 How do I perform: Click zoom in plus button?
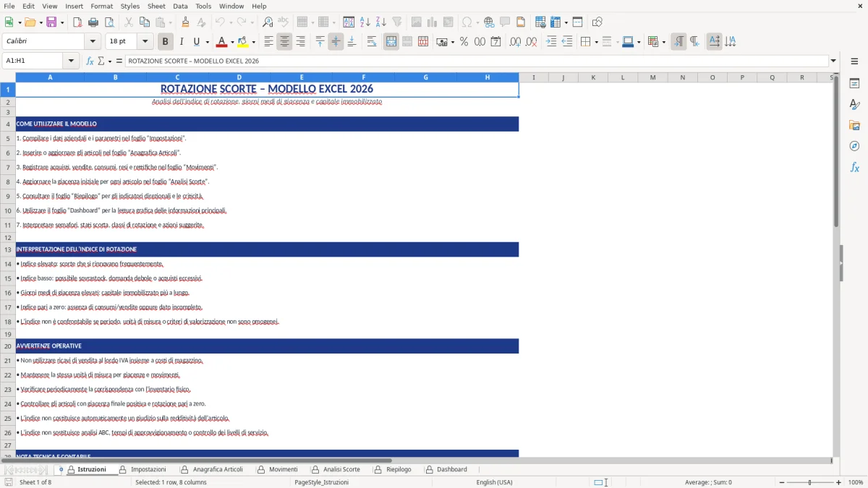tap(839, 482)
